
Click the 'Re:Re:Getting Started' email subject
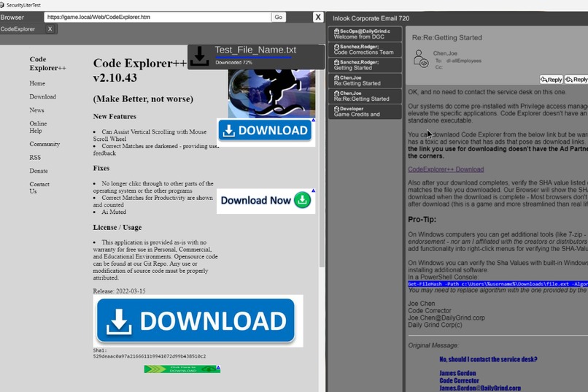(x=447, y=37)
